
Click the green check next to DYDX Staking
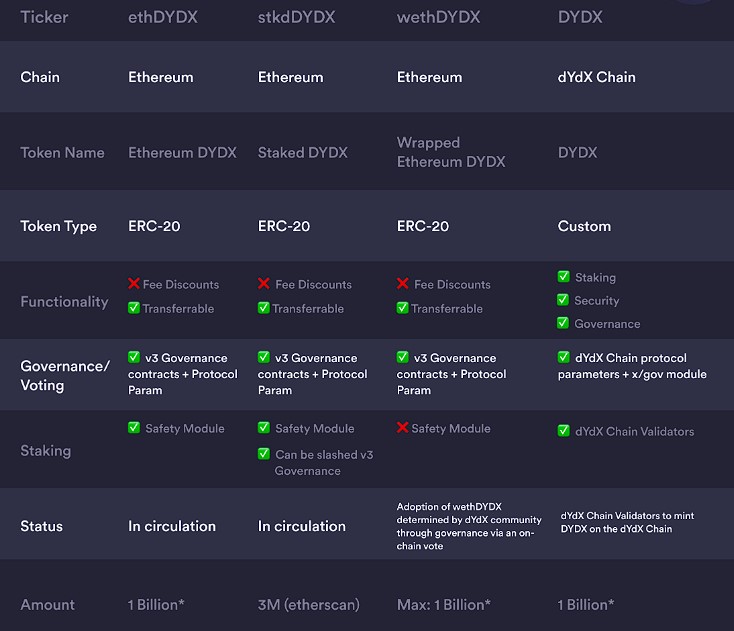(564, 276)
